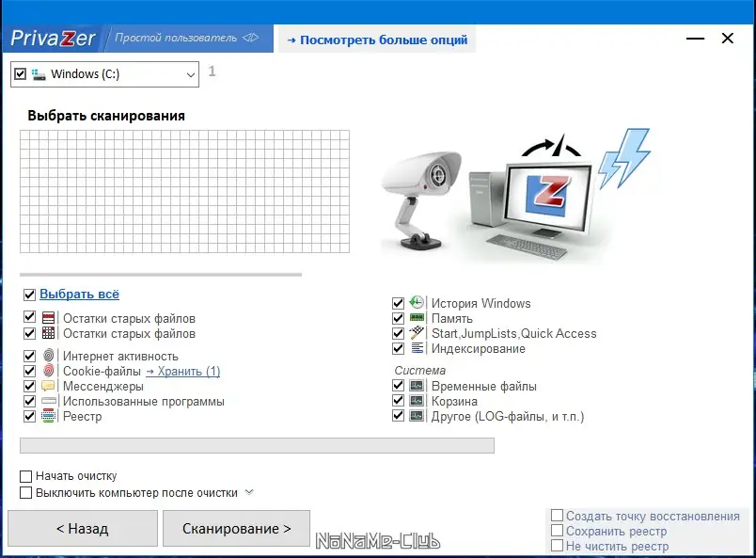Uncheck the Start, JumpLists, Quick Access checkbox
The width and height of the screenshot is (756, 558).
point(398,333)
